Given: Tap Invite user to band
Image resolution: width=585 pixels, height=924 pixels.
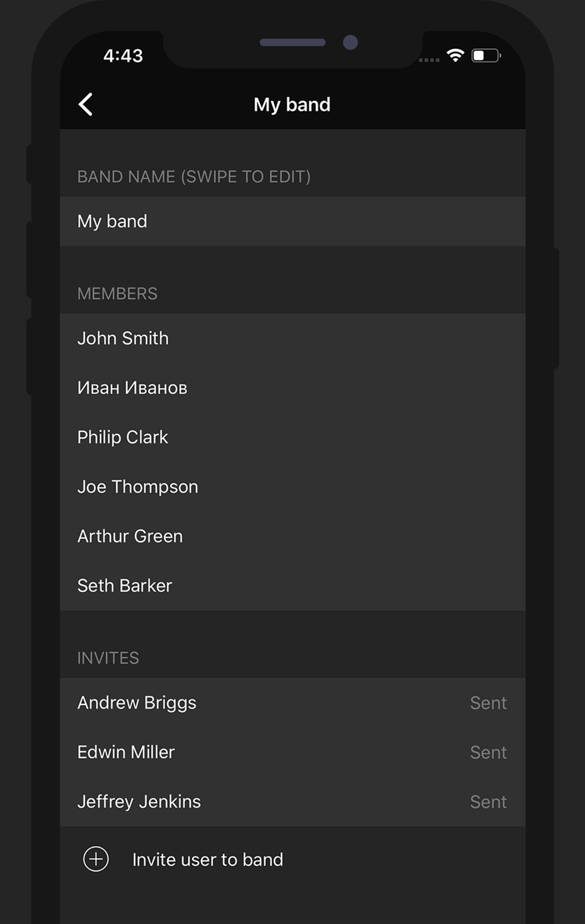Looking at the screenshot, I should tap(208, 859).
